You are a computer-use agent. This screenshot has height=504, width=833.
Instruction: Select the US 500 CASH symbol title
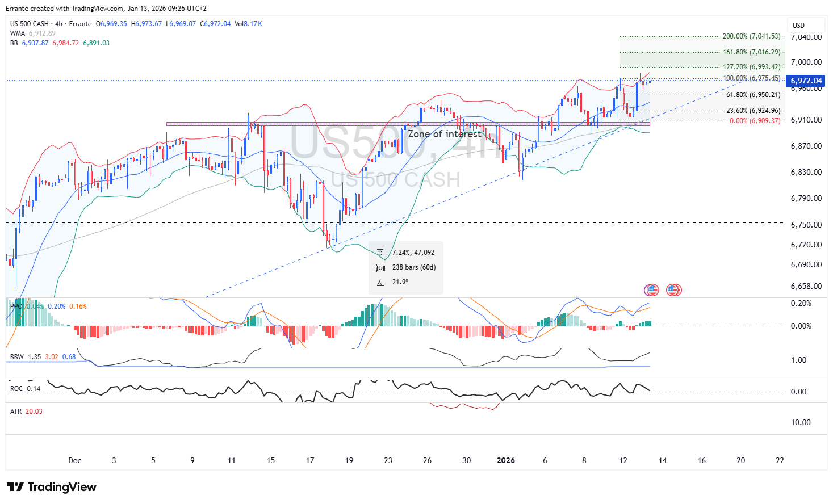point(30,24)
